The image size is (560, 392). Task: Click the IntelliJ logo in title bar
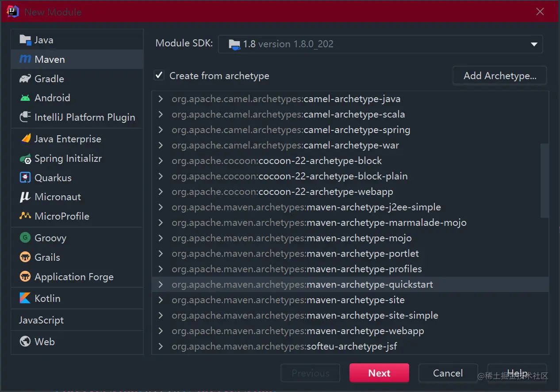click(x=13, y=11)
